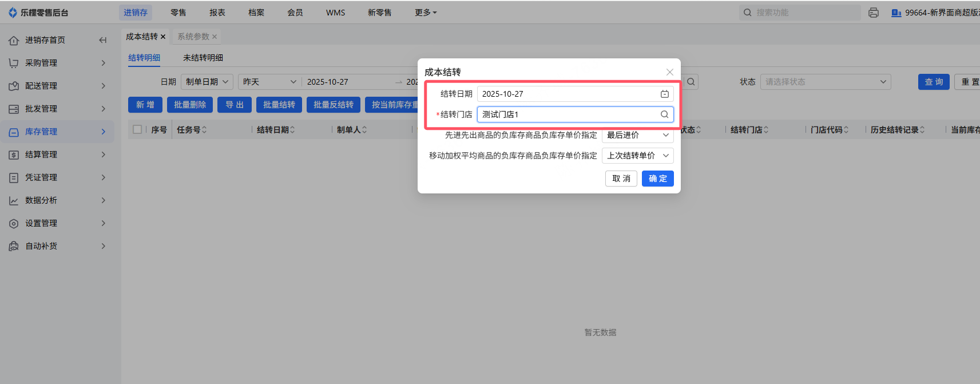The width and height of the screenshot is (980, 384).
Task: Sort by 历史结转记录 column
Action: tap(922, 130)
